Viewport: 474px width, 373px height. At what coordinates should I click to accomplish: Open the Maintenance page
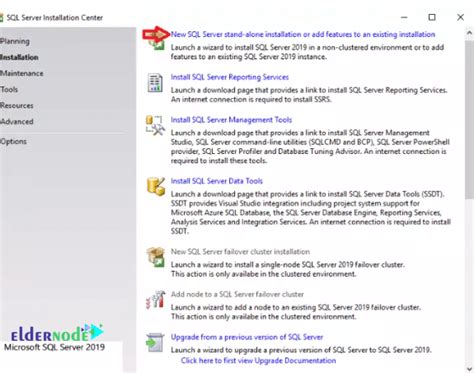[22, 73]
